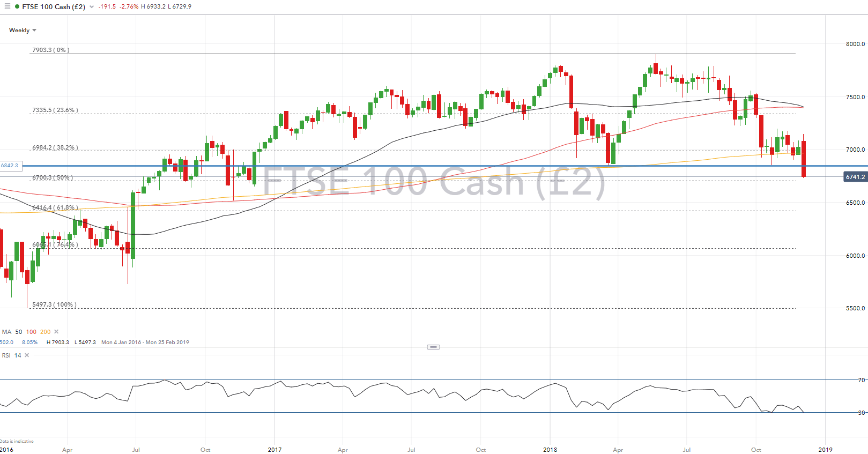868x454 pixels.
Task: Click the 5500.0 price axis label
Action: (x=855, y=308)
